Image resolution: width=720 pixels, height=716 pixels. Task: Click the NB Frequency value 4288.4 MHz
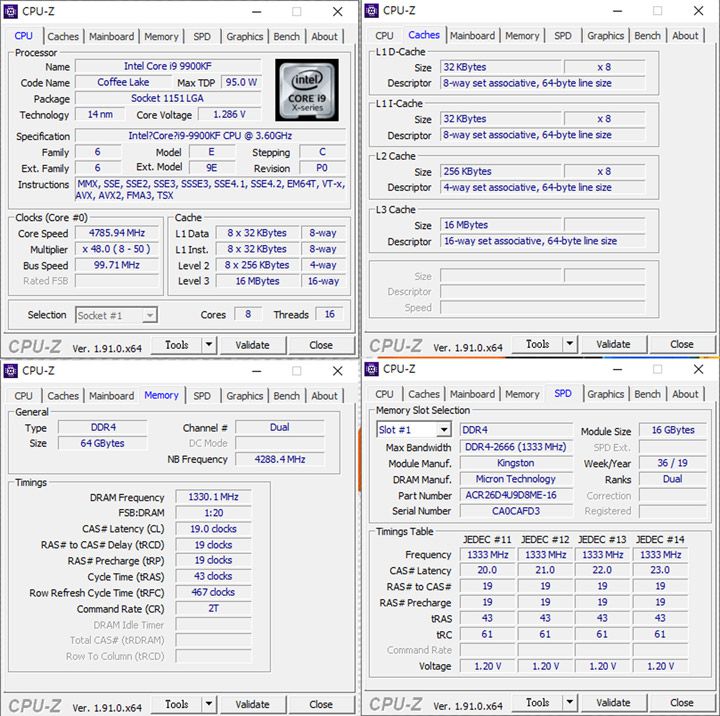[280, 459]
